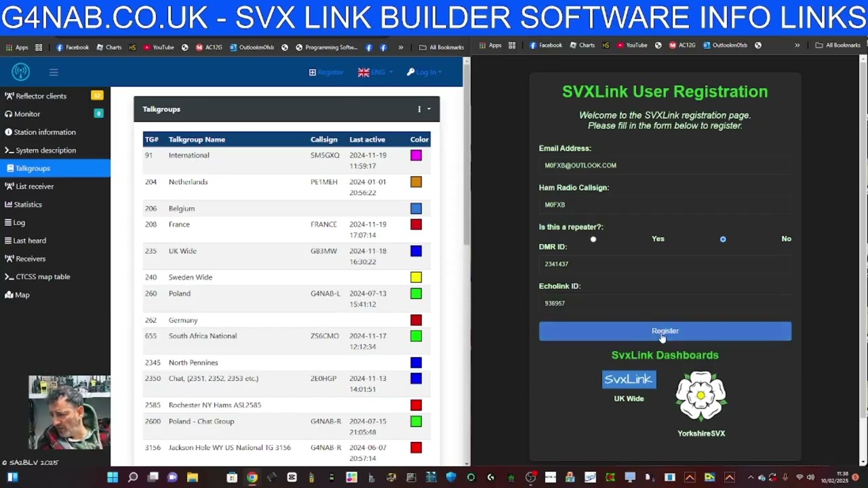Open Statistics in the sidebar

pyautogui.click(x=54, y=204)
